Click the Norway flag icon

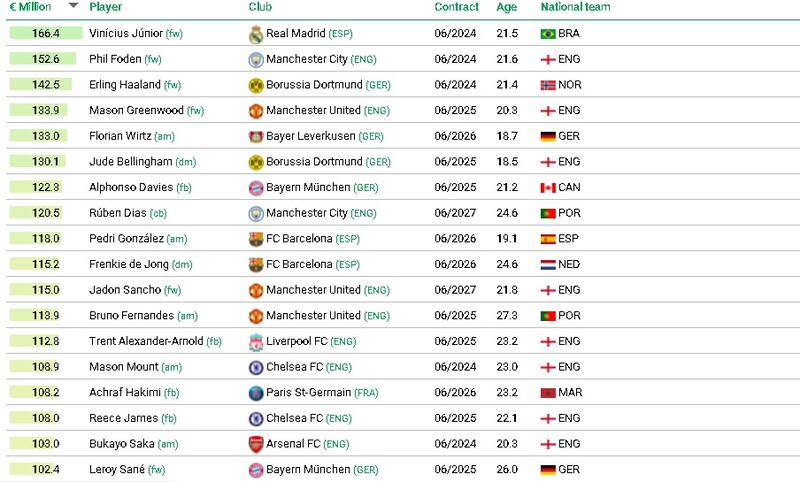[547, 85]
